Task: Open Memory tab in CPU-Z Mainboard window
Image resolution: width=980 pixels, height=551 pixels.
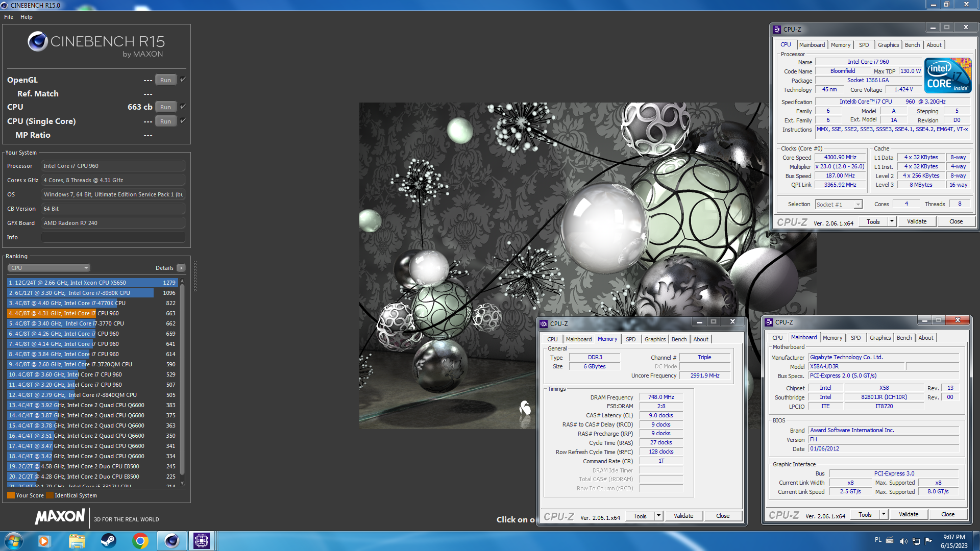Action: (832, 338)
